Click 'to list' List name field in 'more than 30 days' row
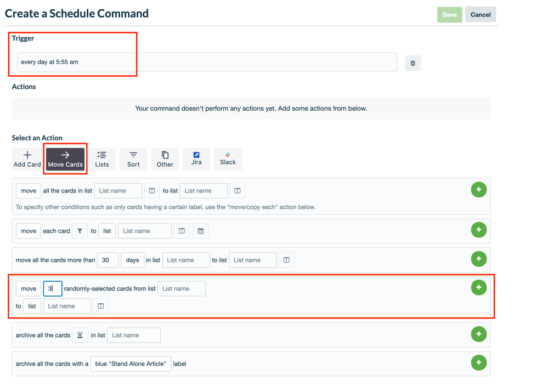Image resolution: width=548 pixels, height=392 pixels. 253,260
